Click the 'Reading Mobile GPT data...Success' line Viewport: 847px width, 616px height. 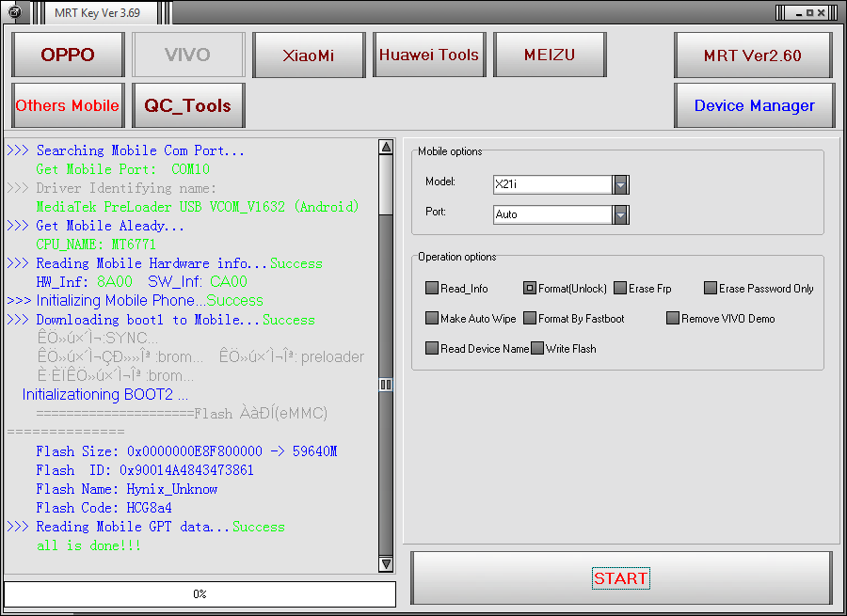(146, 527)
